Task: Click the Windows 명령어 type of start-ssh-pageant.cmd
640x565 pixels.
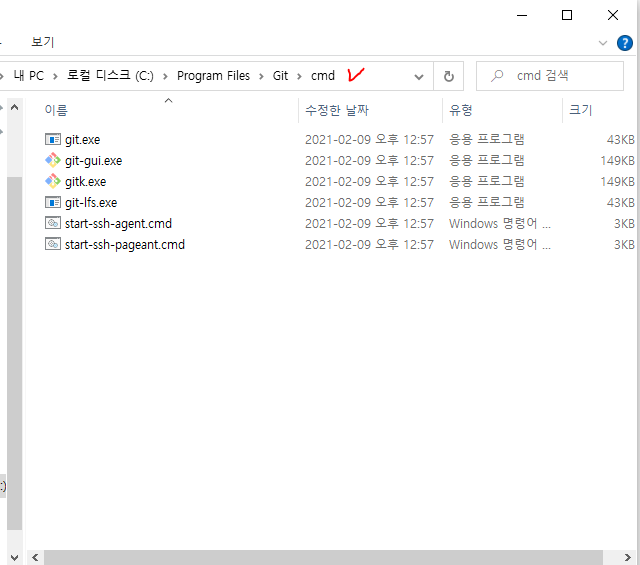Action: 500,244
